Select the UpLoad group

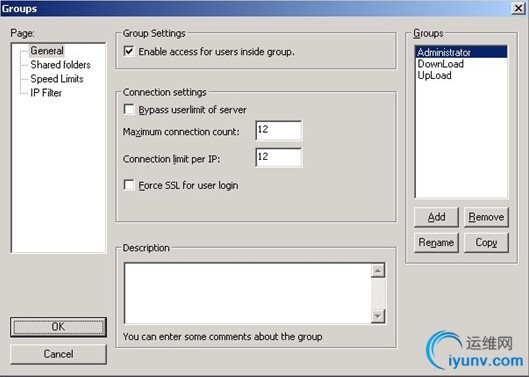461,76
